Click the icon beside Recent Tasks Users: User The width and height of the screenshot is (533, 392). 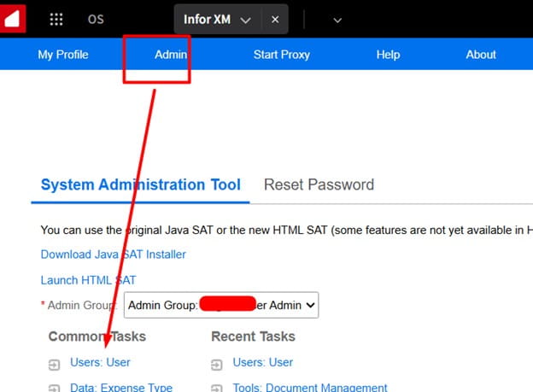217,364
